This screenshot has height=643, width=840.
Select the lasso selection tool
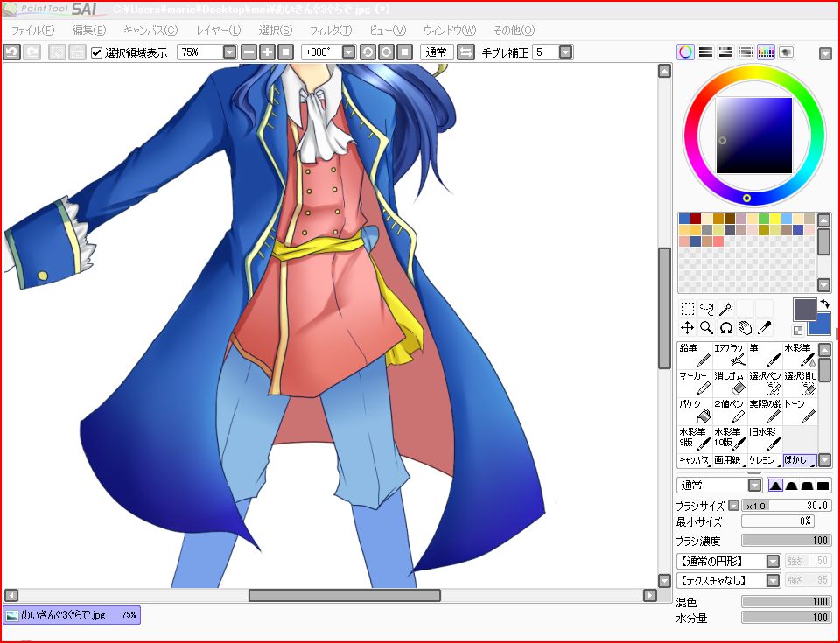coord(707,309)
